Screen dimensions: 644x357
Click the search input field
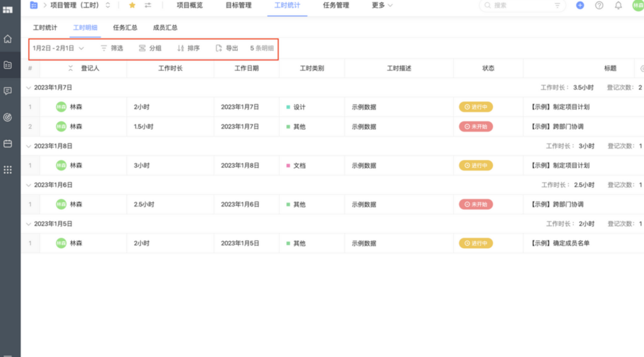(521, 5)
